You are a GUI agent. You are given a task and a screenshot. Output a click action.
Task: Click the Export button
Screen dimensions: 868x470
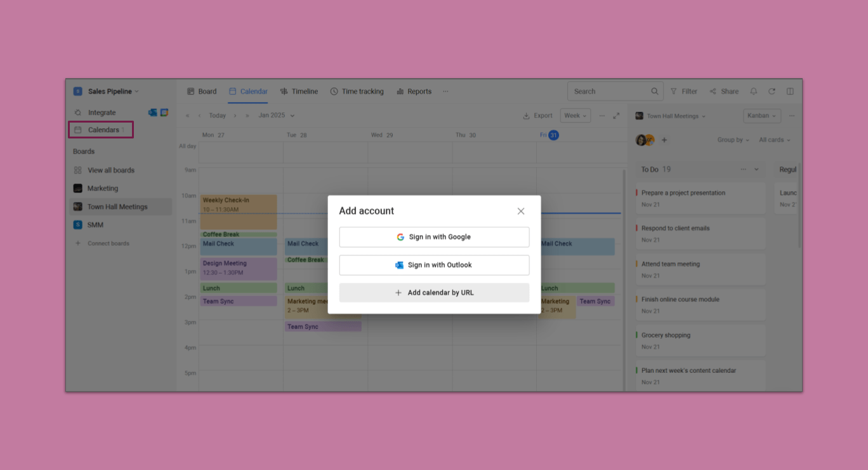click(537, 116)
